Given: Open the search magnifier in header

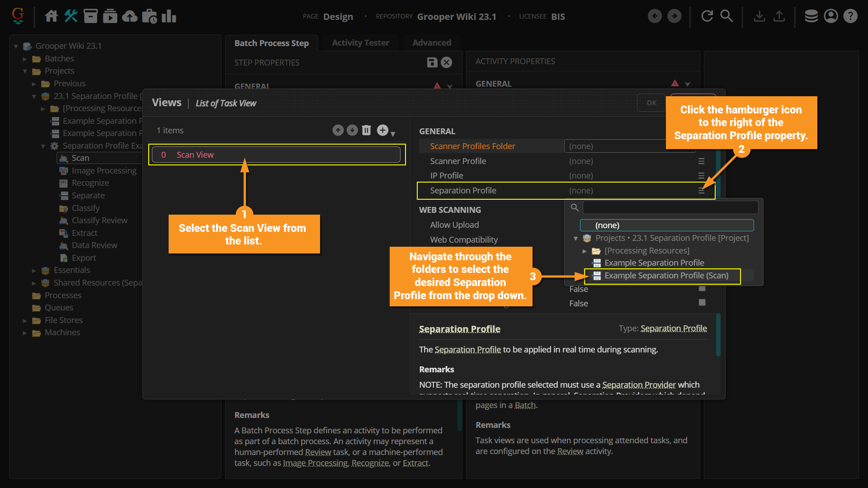Looking at the screenshot, I should (726, 16).
